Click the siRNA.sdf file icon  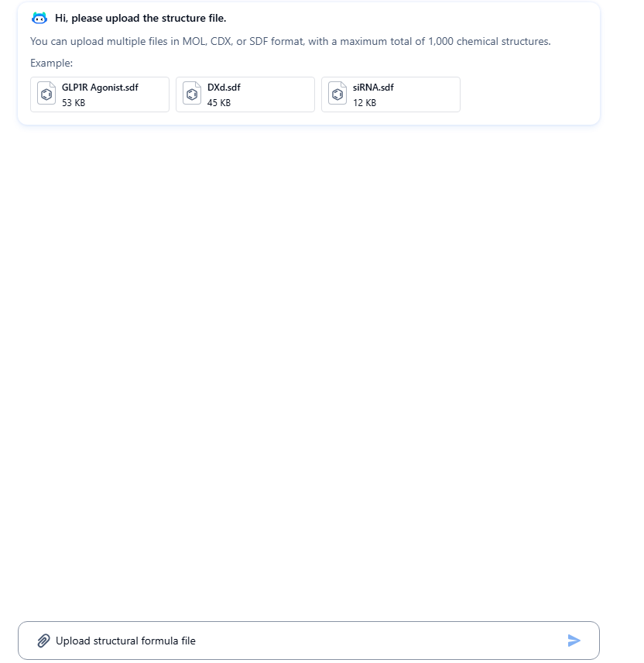click(337, 94)
